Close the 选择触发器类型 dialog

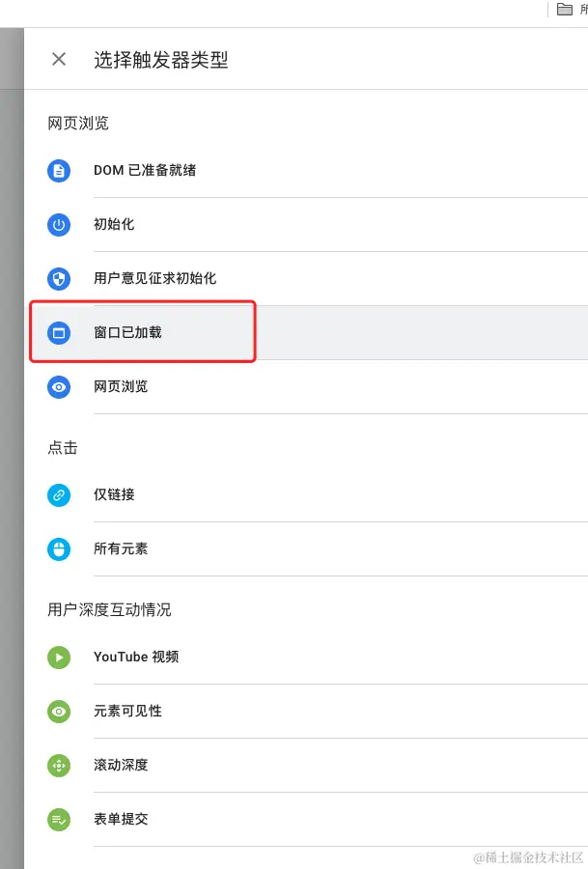coord(58,59)
